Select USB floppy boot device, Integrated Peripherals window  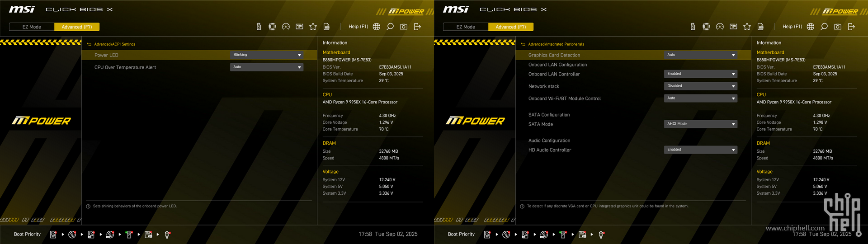click(x=582, y=235)
